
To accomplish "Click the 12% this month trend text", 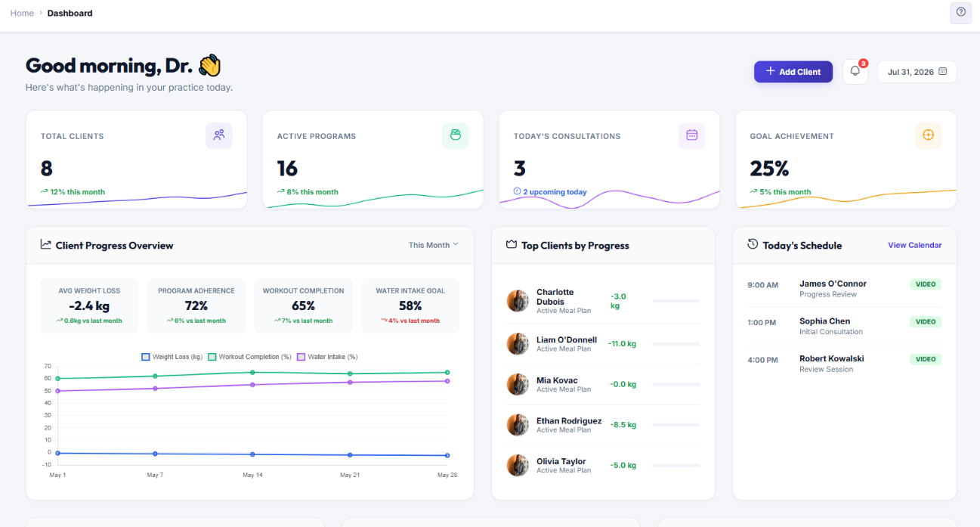I will click(77, 192).
